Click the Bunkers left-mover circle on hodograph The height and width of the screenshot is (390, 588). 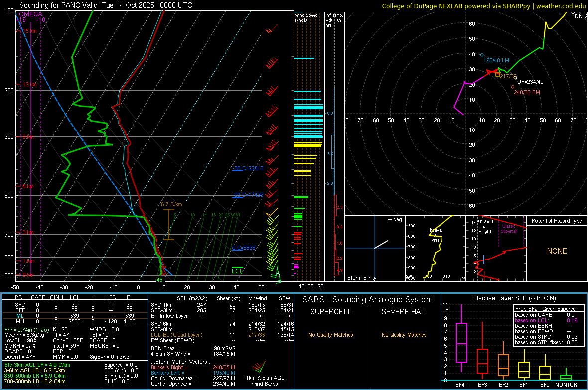pyautogui.click(x=482, y=55)
